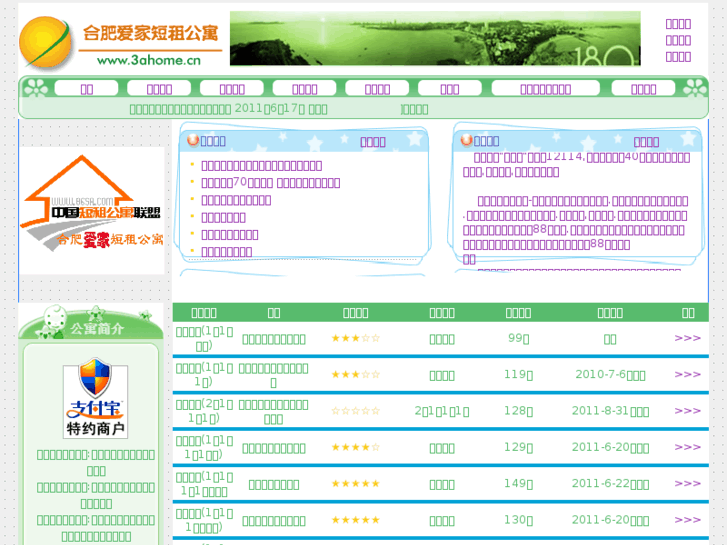Open the >>> link in the 129 price row

point(688,447)
